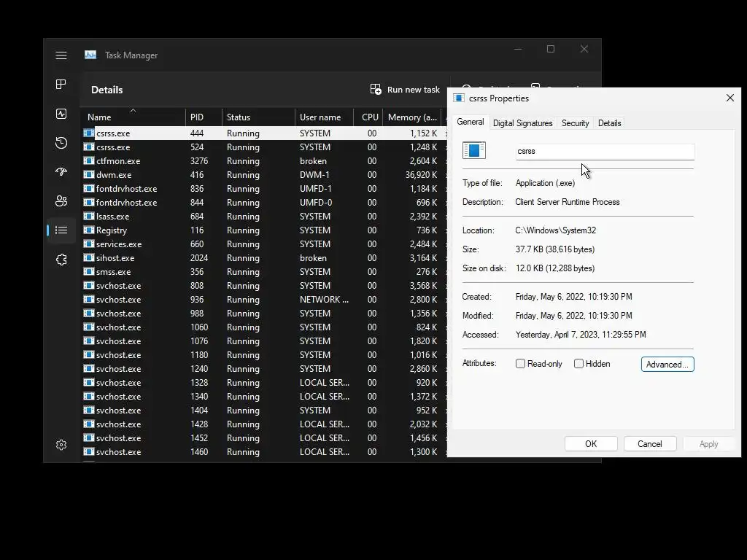Click the csrss file icon in Properties
Screen dimensions: 747x560
tap(474, 150)
